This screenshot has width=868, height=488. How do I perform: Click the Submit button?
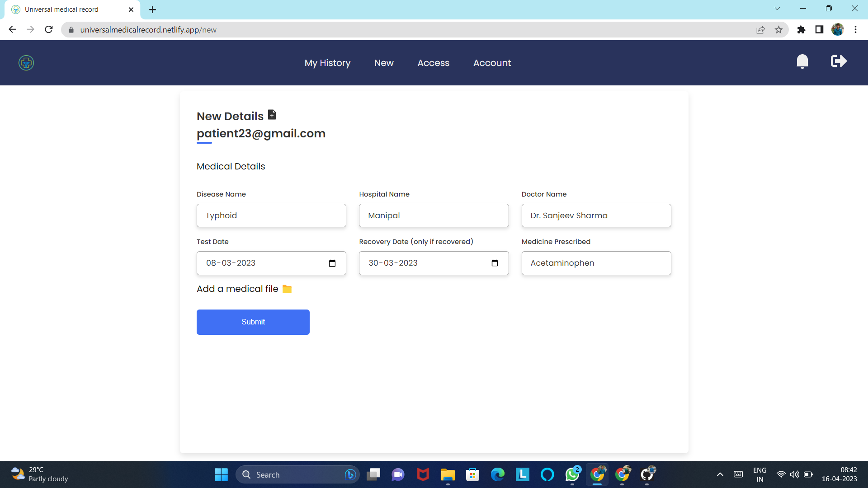coord(253,322)
